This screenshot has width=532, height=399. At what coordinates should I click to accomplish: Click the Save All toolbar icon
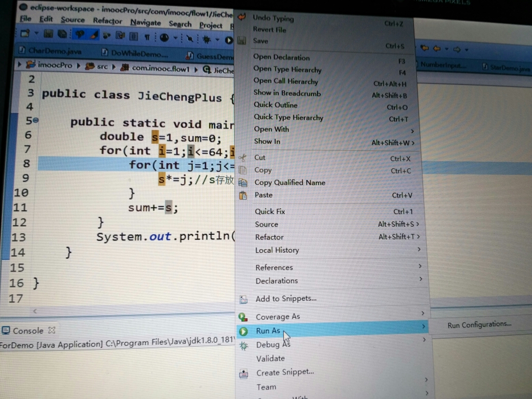click(62, 34)
